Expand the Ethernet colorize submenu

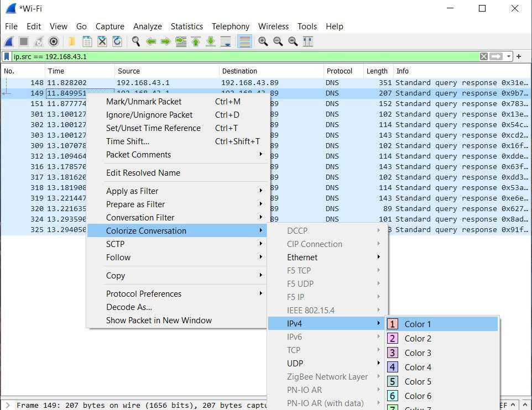(302, 257)
